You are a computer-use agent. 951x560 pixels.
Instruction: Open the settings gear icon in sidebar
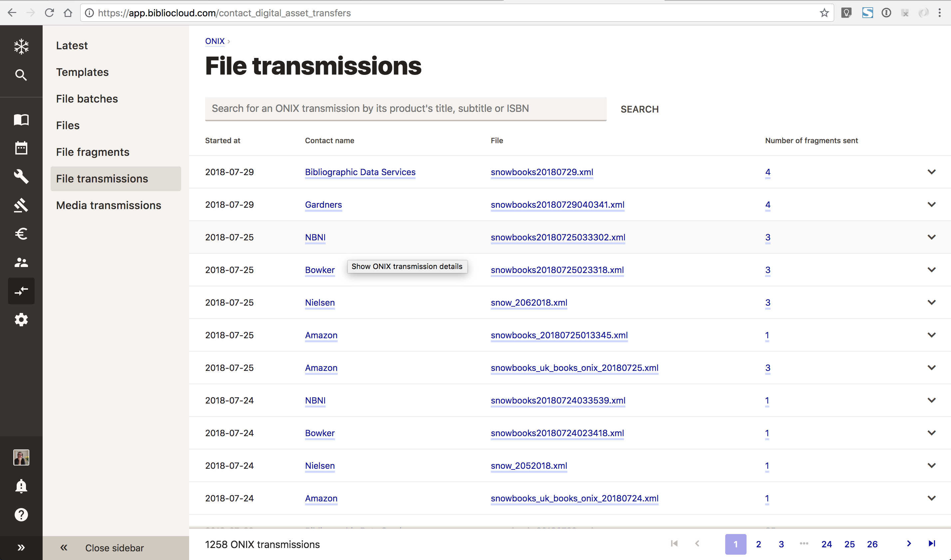(x=21, y=320)
